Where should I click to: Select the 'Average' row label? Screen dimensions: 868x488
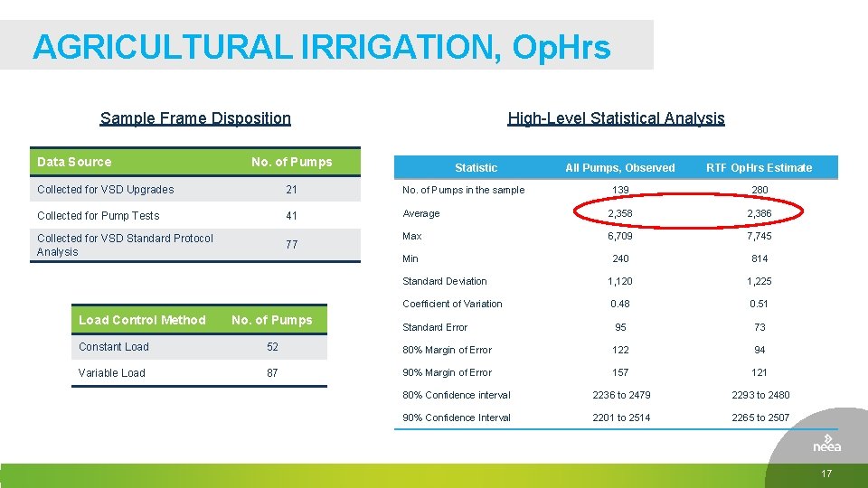point(421,213)
